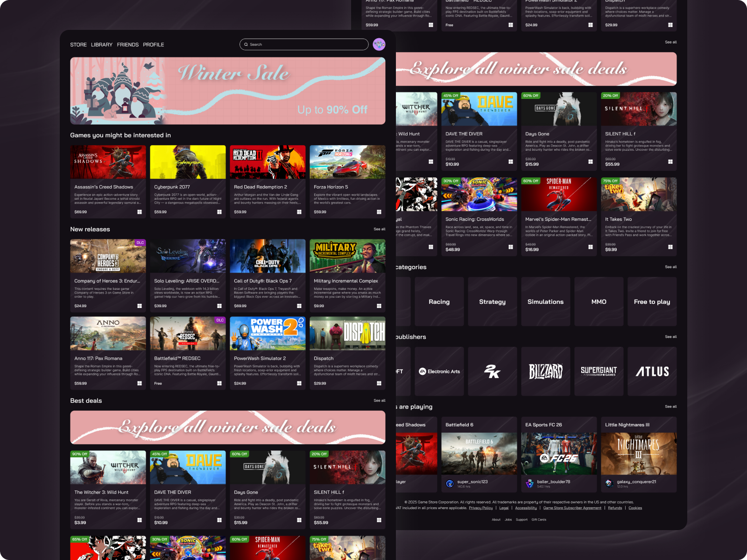Image resolution: width=747 pixels, height=560 pixels.
Task: Click Windows icon on front window's Dispatch card
Action: coord(379,384)
